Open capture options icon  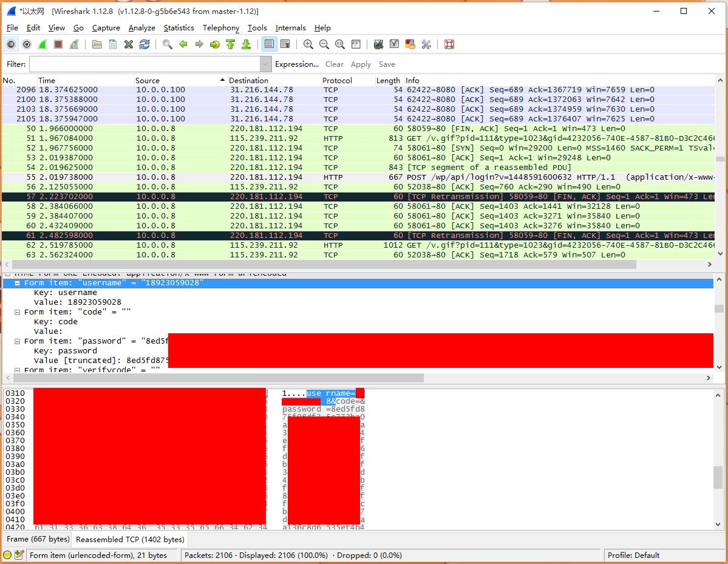pyautogui.click(x=27, y=44)
